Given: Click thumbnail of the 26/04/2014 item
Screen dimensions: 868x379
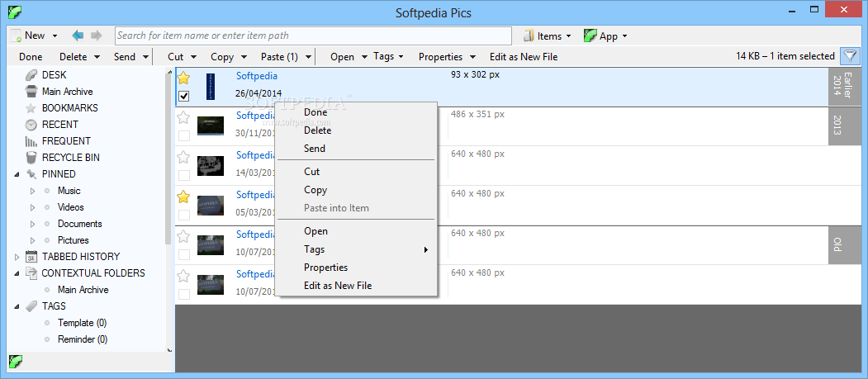Looking at the screenshot, I should click(x=211, y=87).
